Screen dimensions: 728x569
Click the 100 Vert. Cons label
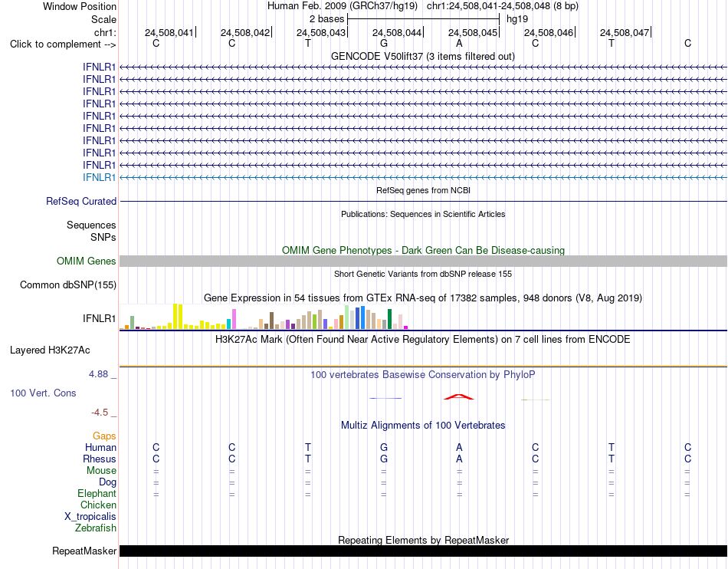[x=43, y=393]
